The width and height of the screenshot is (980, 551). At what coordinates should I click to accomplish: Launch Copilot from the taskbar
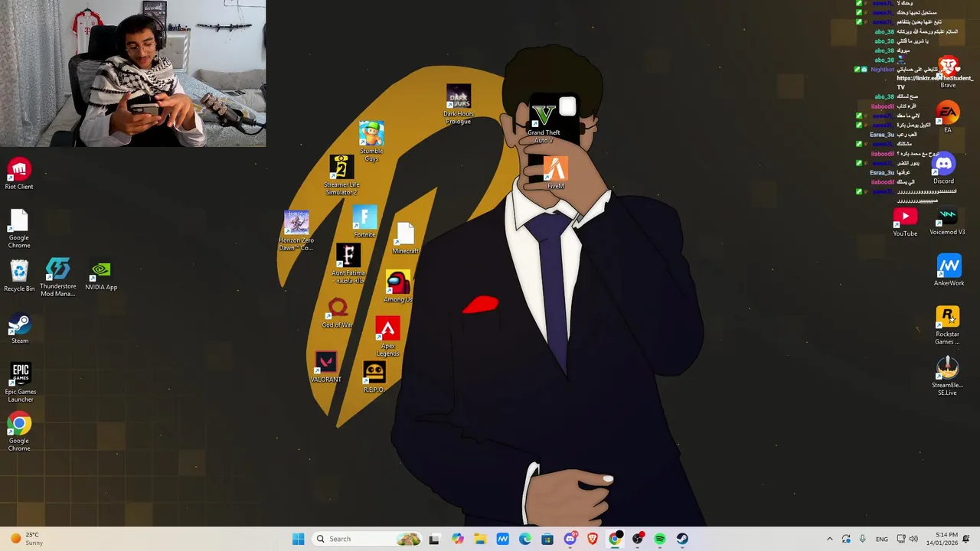pyautogui.click(x=457, y=539)
